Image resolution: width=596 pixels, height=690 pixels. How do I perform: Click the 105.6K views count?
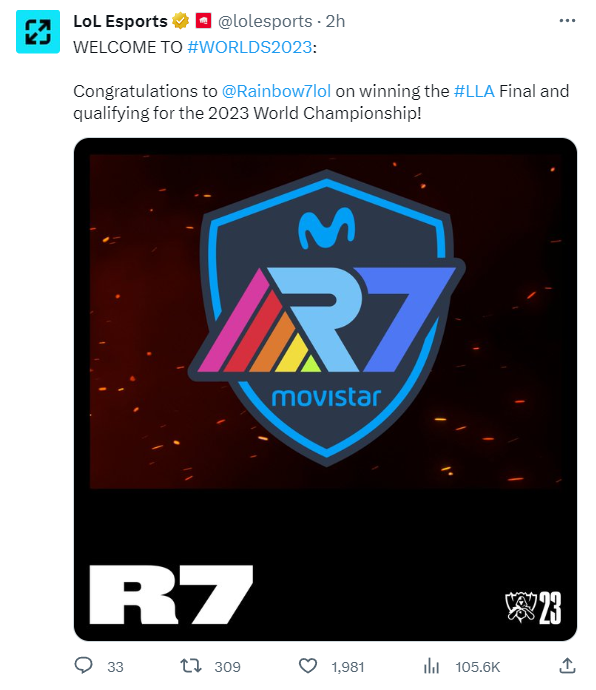click(x=478, y=667)
